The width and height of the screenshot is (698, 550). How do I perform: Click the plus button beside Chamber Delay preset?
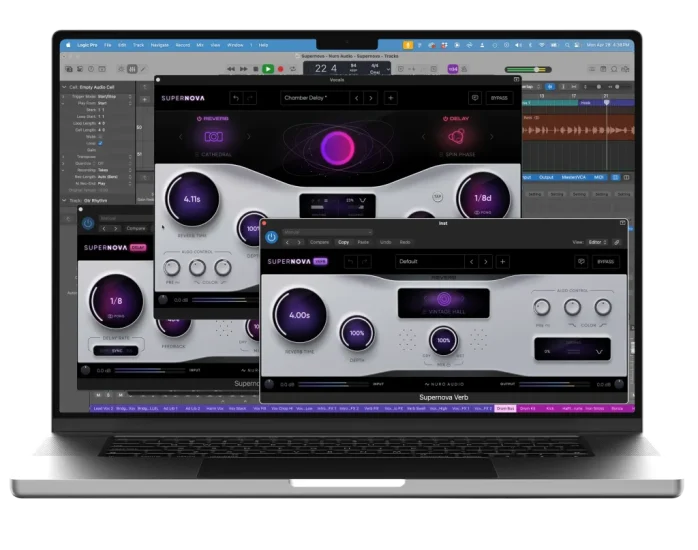click(x=390, y=98)
